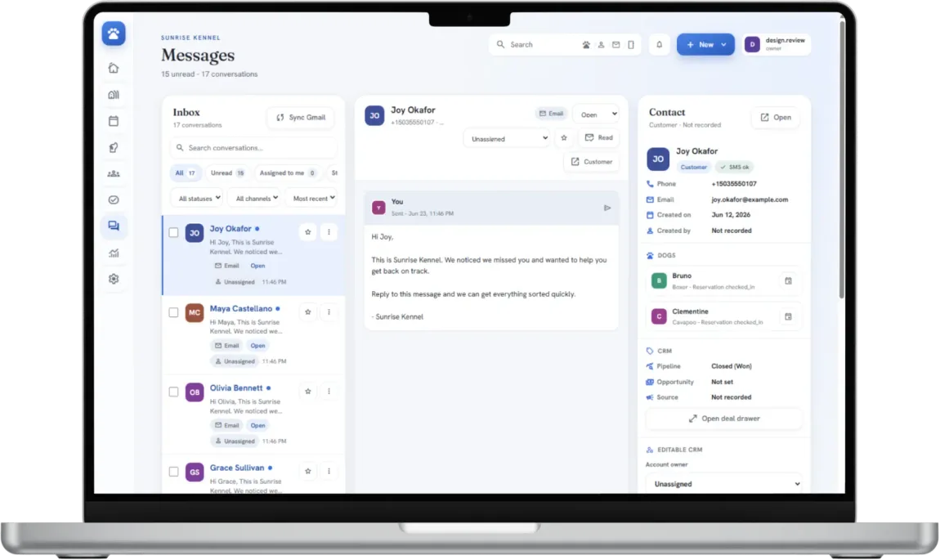Expand the Most recent sort dropdown
Image resolution: width=940 pixels, height=560 pixels.
tap(312, 198)
